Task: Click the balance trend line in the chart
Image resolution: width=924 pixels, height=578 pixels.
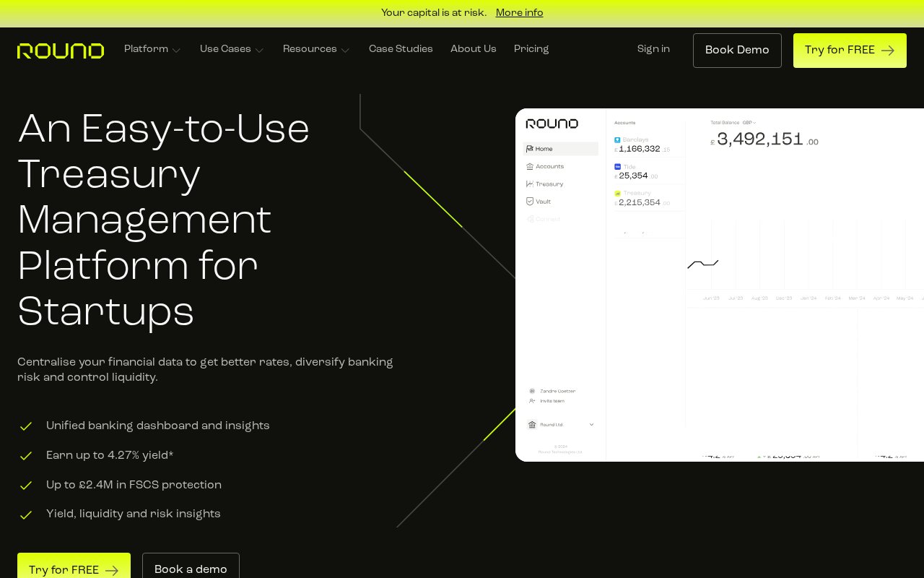Action: tap(702, 264)
